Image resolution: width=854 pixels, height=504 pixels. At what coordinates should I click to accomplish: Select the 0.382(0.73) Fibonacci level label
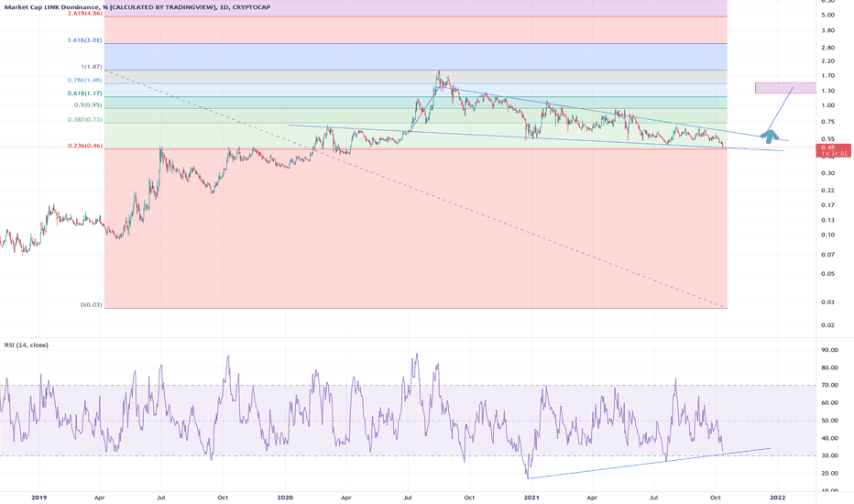[85, 119]
